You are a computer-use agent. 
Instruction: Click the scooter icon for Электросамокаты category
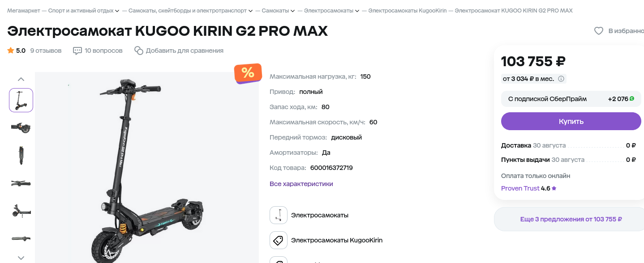tap(278, 215)
